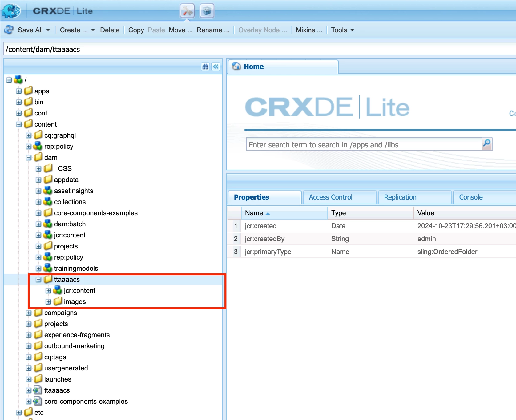Click the magnifier search button icon
The width and height of the screenshot is (516, 420).
(487, 144)
